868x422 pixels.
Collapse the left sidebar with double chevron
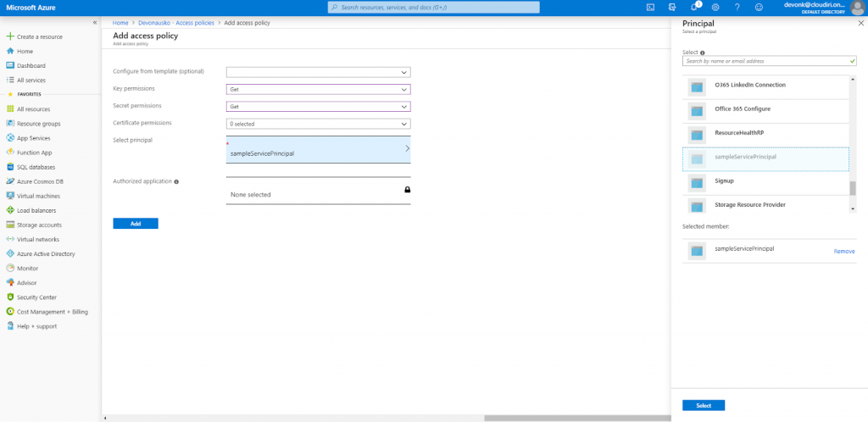[95, 22]
